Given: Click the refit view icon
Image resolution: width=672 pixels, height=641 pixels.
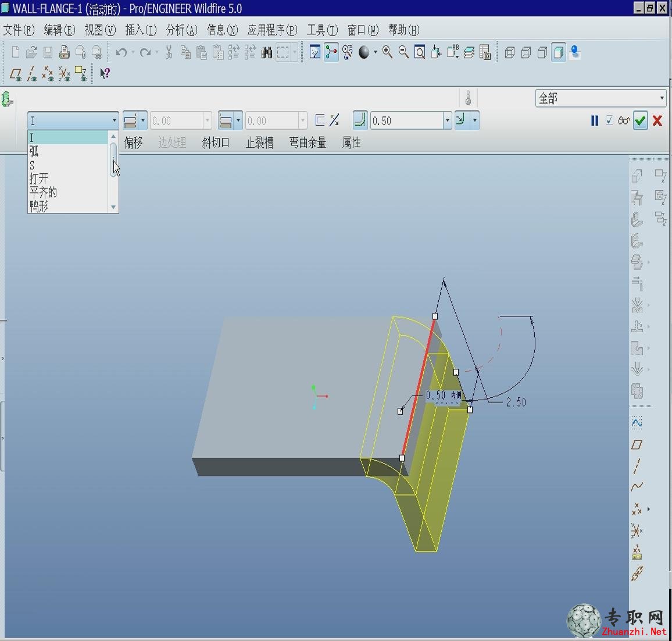Looking at the screenshot, I should click(x=420, y=52).
